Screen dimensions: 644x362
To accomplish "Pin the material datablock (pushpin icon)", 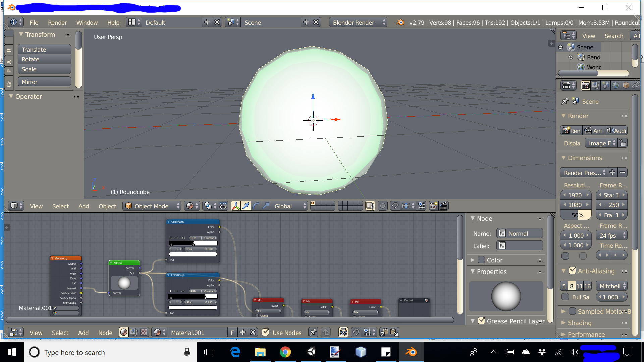I will 313,332.
